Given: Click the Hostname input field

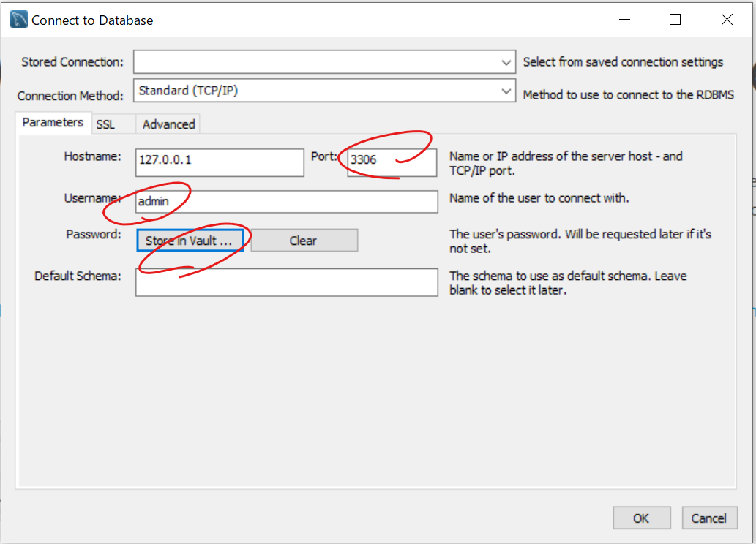Looking at the screenshot, I should pos(220,162).
